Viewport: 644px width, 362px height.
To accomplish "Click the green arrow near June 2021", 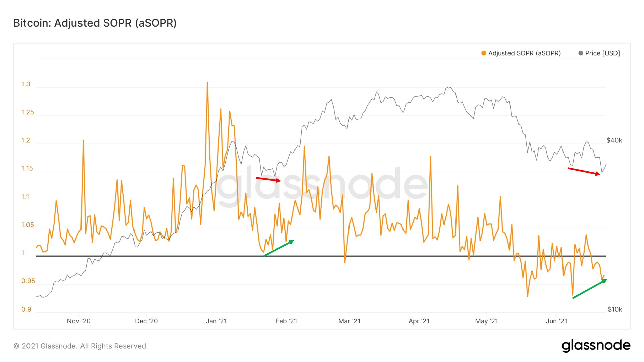I will 589,289.
